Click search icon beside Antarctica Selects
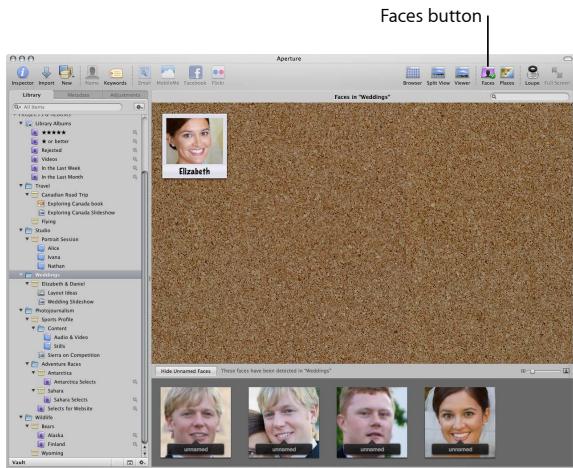This screenshot has width=573, height=468. click(x=135, y=382)
